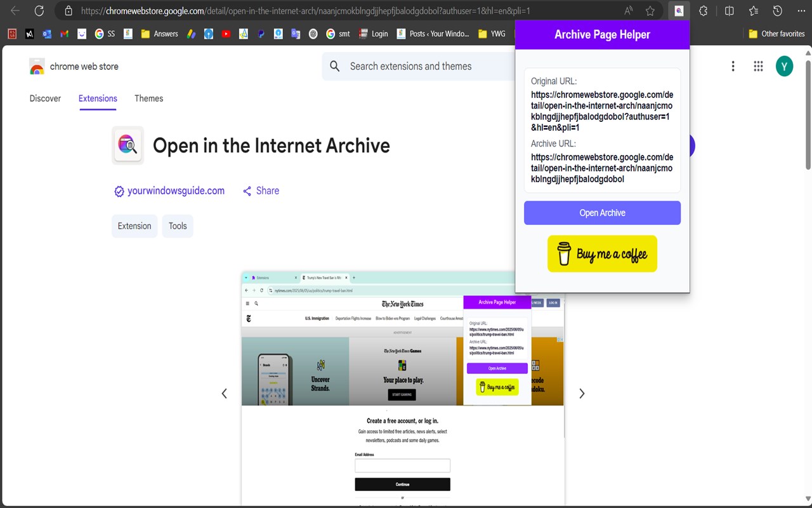Open the Google apps grid
This screenshot has width=812, height=508.
758,66
